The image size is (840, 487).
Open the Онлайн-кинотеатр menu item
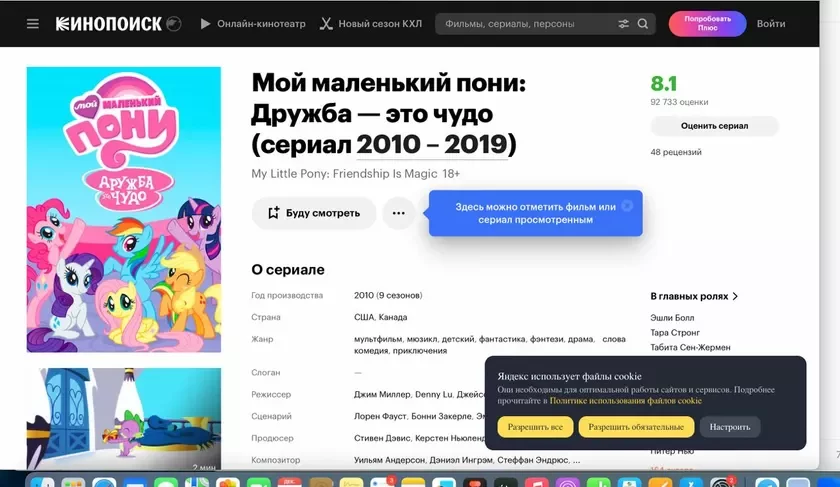coord(258,24)
